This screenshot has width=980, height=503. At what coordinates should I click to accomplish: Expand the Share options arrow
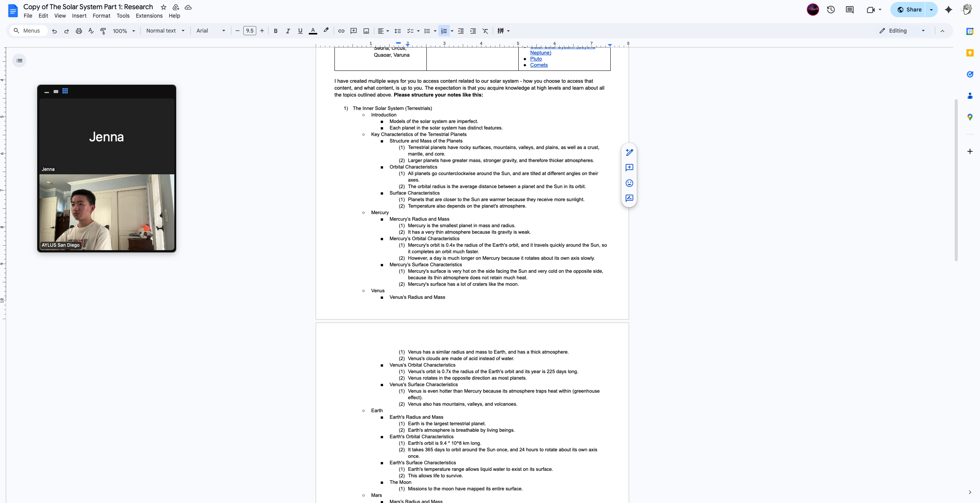(931, 10)
